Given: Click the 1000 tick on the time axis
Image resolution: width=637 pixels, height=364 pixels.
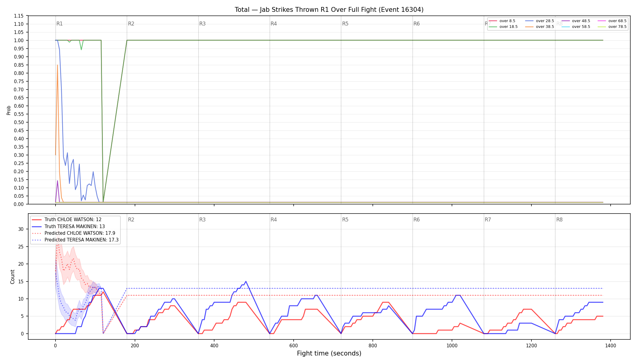Looking at the screenshot, I should 452,345.
